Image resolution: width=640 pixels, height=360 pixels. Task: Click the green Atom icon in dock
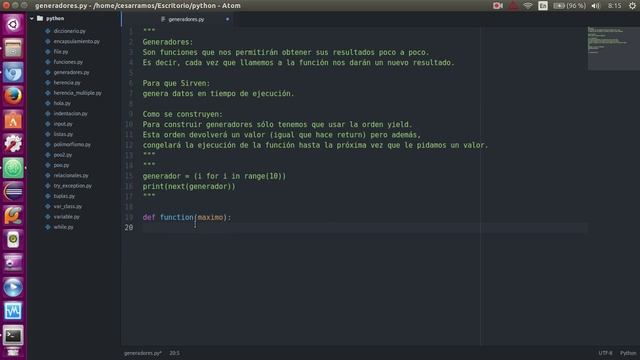click(13, 168)
